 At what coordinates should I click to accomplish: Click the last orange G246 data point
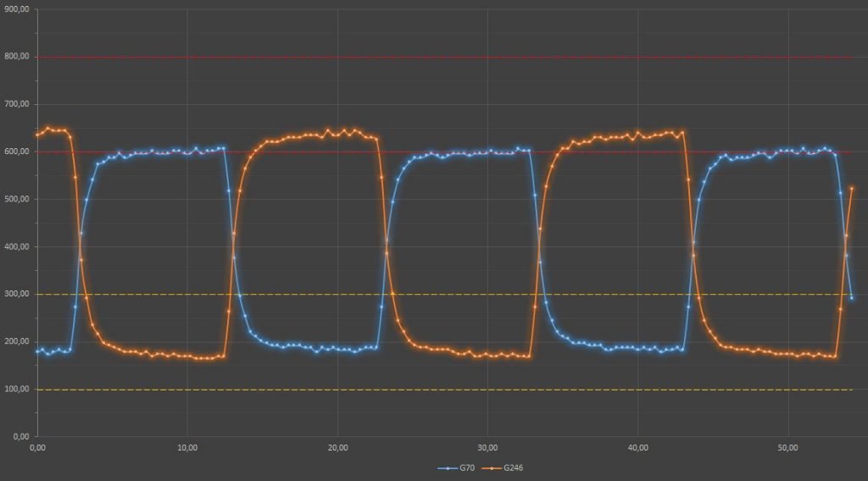pyautogui.click(x=851, y=189)
